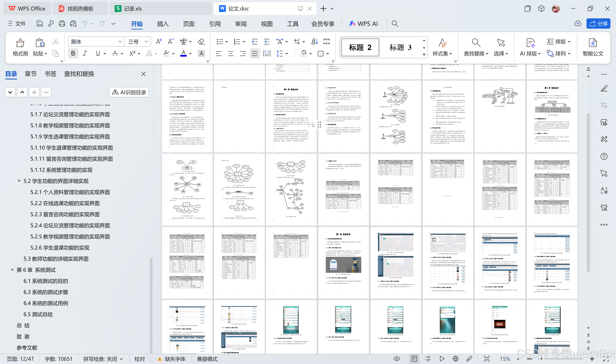
Task: Click the more options dots in right sidebar
Action: (x=604, y=225)
